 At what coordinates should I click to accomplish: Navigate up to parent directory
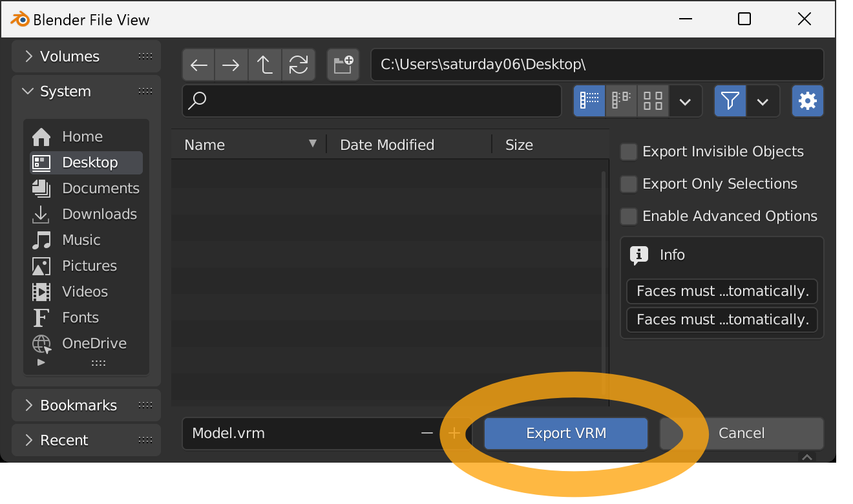pyautogui.click(x=264, y=65)
